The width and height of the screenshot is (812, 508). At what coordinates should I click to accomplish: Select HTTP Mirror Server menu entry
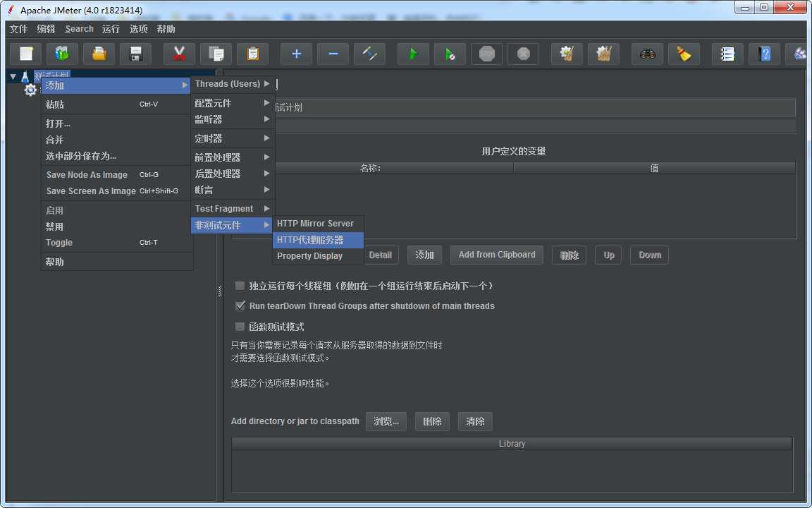[x=318, y=224]
